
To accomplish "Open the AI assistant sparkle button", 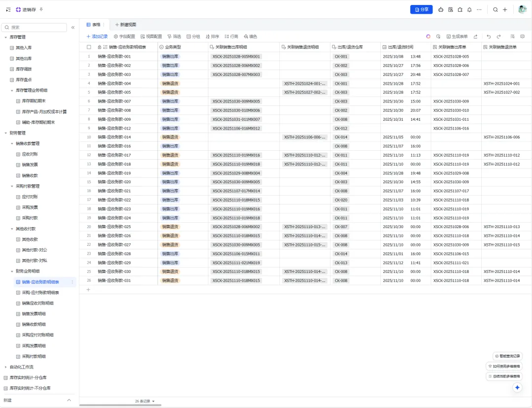I will (517, 387).
